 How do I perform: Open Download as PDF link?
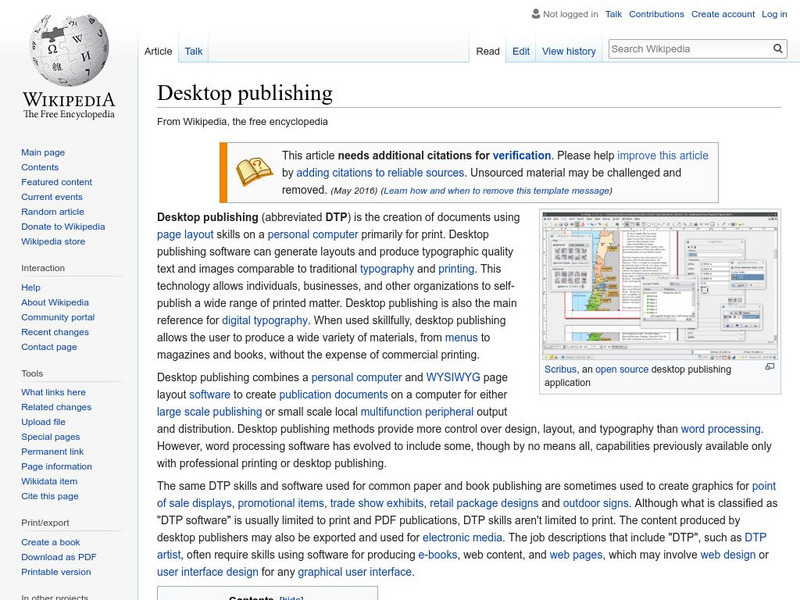tap(59, 557)
